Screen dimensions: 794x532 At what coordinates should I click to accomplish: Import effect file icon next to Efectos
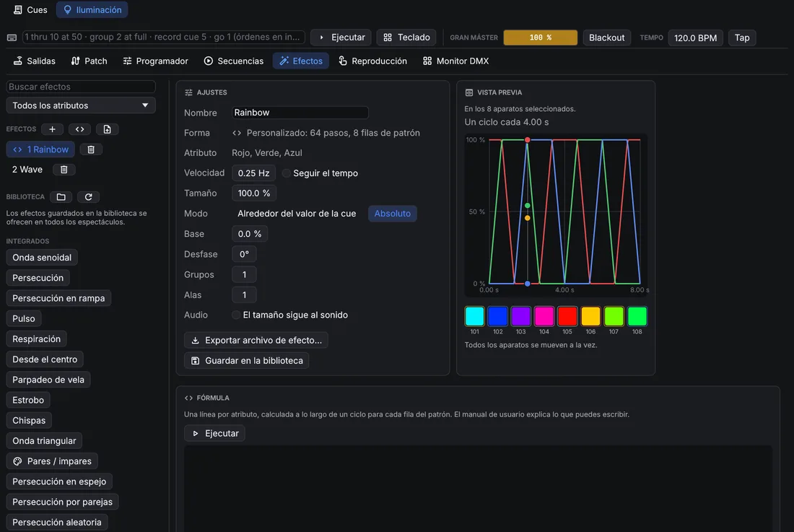107,129
